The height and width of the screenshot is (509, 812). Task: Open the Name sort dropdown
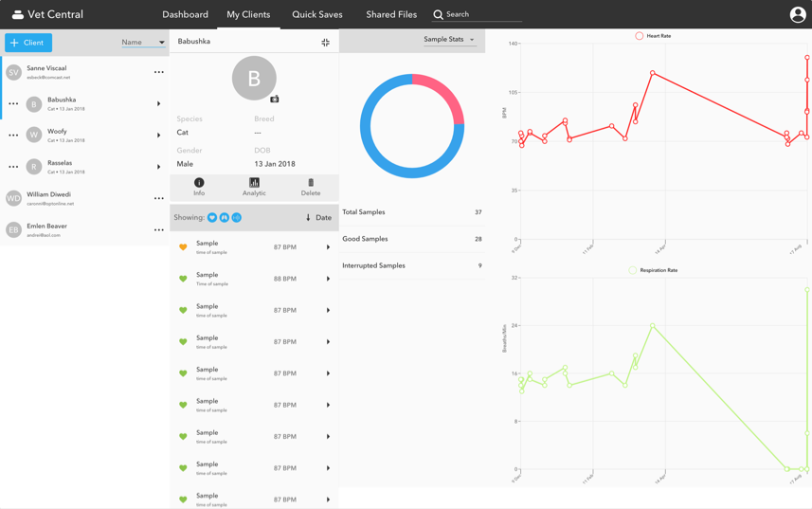pyautogui.click(x=142, y=43)
